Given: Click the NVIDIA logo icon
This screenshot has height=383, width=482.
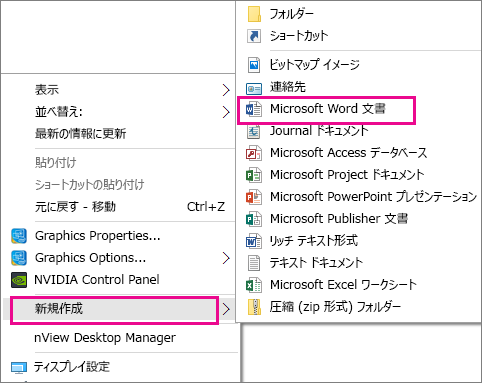Looking at the screenshot, I should [x=19, y=280].
